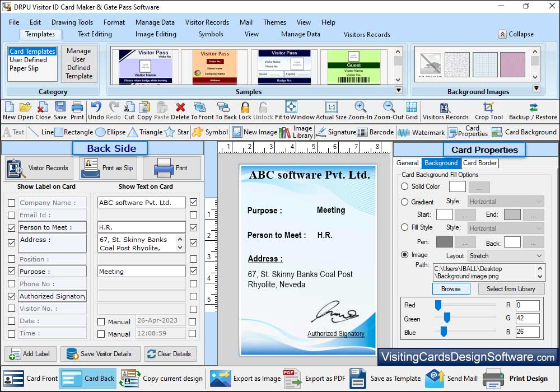This screenshot has height=392, width=560.
Task: Open the Visitor Records menu
Action: [x=207, y=22]
